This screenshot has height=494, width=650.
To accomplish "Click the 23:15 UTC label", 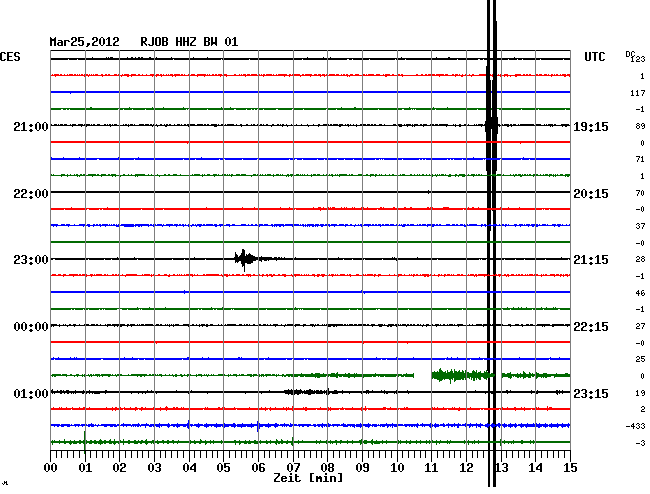I will coord(591,393).
